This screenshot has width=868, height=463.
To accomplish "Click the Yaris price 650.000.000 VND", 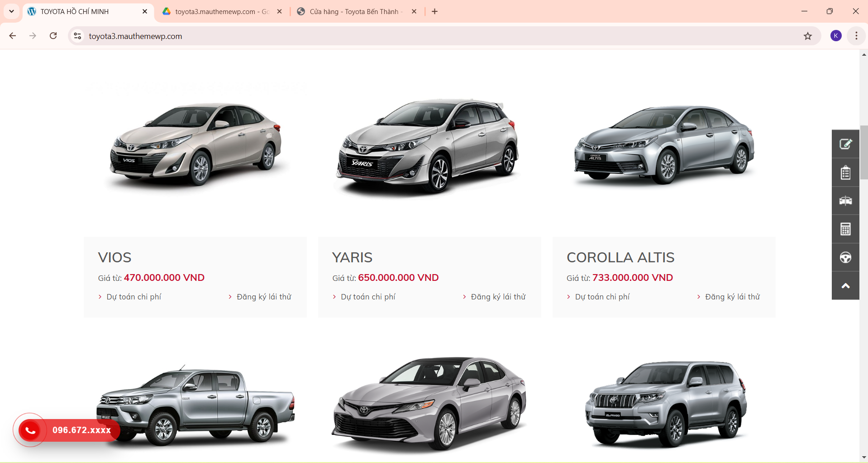I will coord(398,278).
